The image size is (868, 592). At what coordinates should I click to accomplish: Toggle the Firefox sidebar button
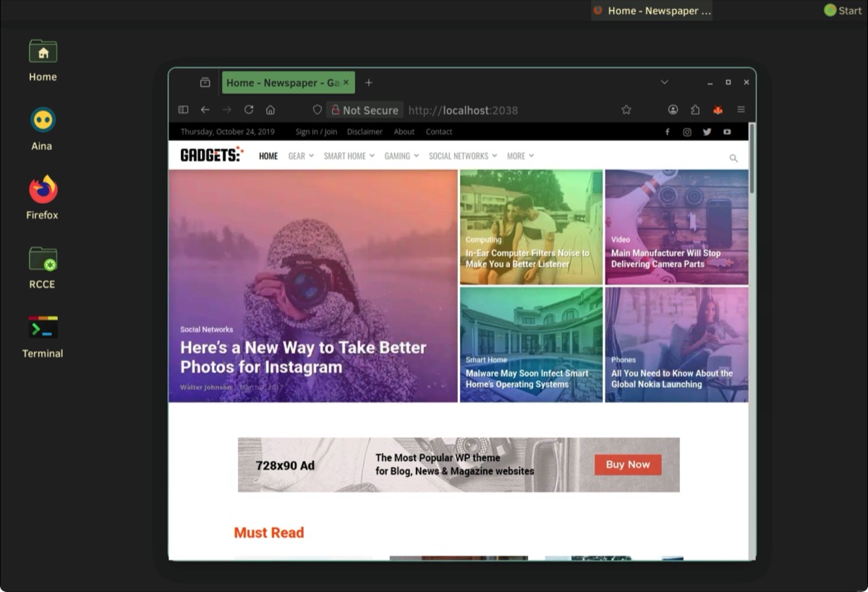(x=183, y=110)
